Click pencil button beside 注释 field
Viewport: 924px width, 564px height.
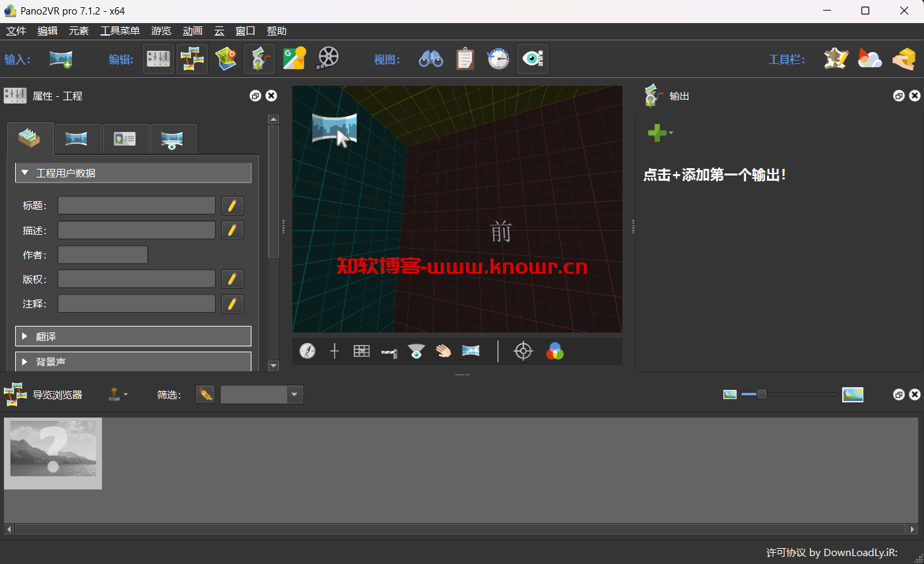click(x=232, y=304)
